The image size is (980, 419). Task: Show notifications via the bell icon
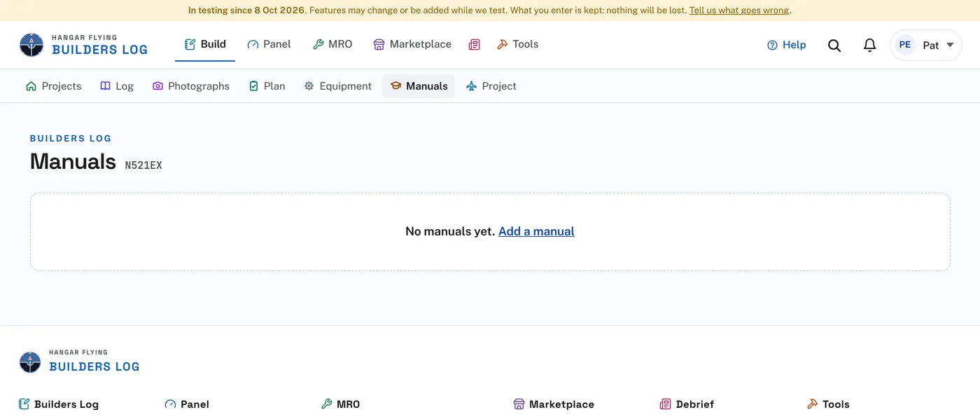coord(869,46)
